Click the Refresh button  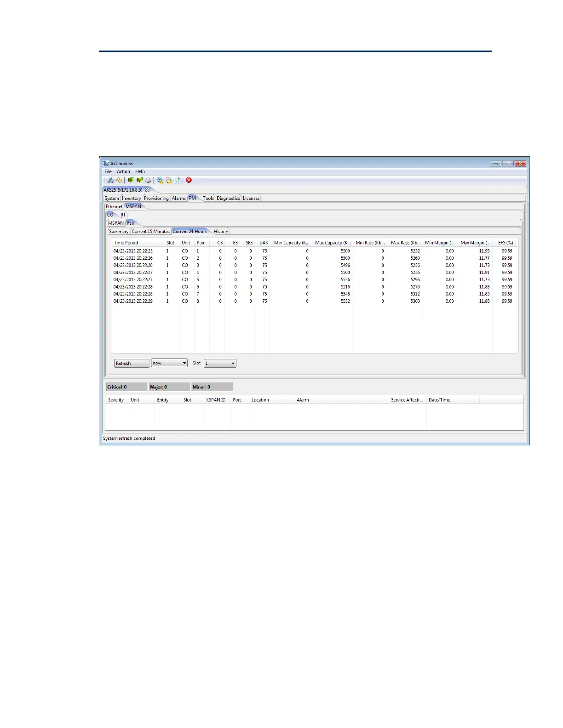pos(132,363)
